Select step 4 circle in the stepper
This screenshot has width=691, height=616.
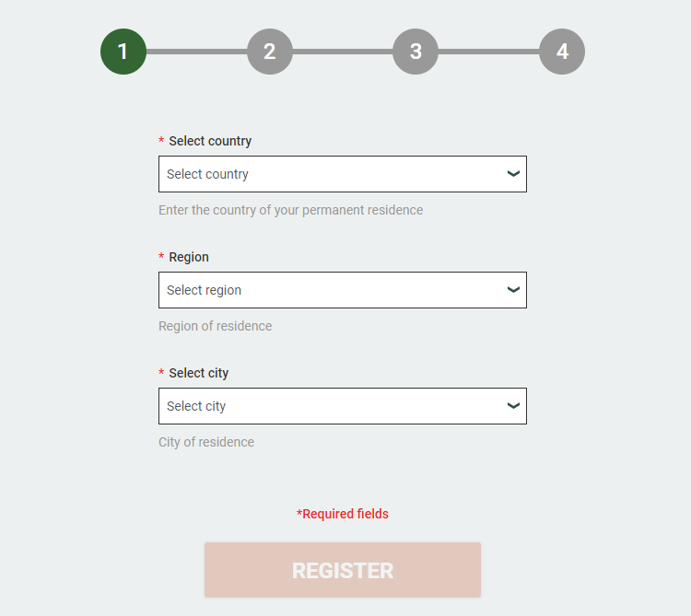point(562,52)
